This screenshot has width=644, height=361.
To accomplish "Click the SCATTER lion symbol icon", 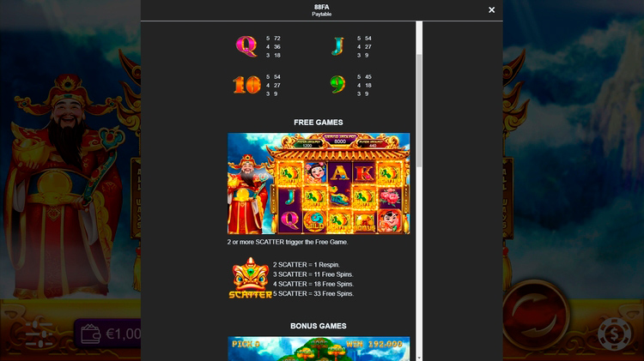I will click(x=250, y=279).
